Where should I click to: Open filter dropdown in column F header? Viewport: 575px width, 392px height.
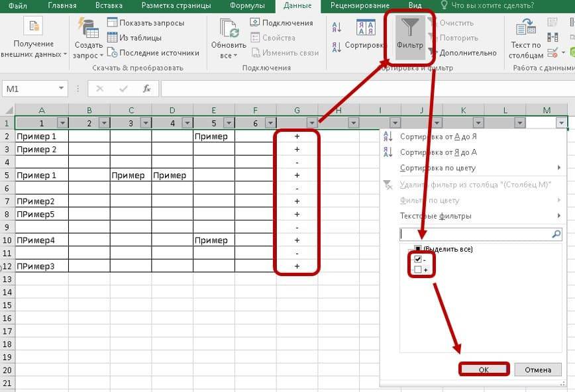pos(270,123)
